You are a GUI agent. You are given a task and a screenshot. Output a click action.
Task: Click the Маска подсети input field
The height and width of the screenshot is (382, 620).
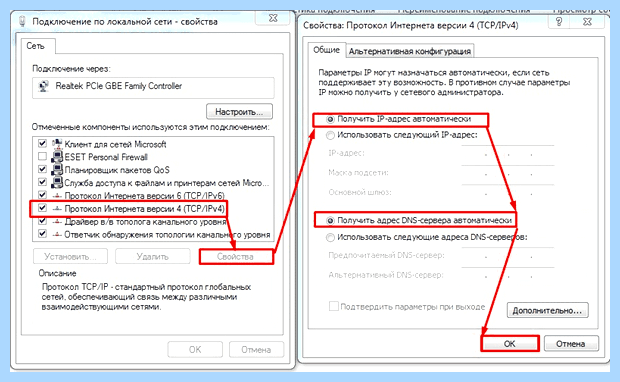point(508,173)
